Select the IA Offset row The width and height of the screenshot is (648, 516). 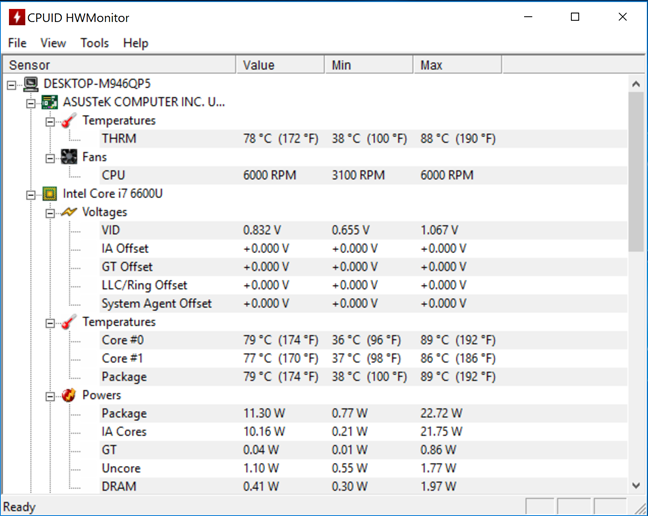[363, 249]
